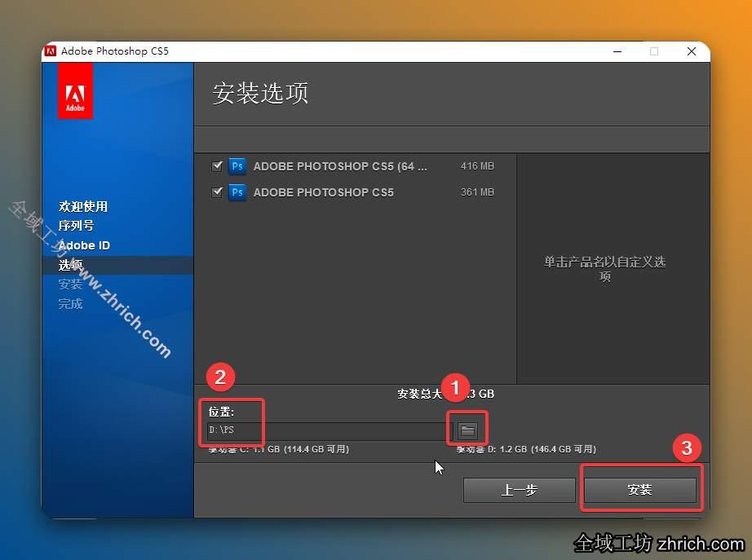Uncheck the 361 MB Adobe Photoshop CS5 checkbox

click(217, 192)
